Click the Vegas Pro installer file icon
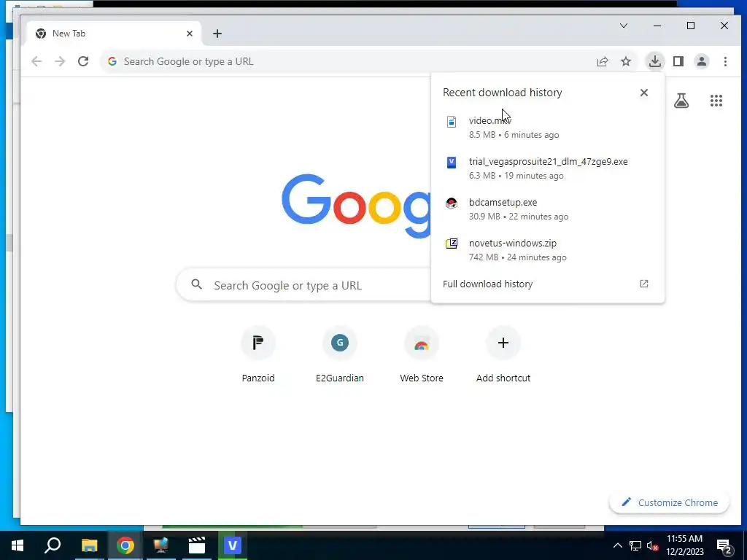747x560 pixels. pos(451,163)
